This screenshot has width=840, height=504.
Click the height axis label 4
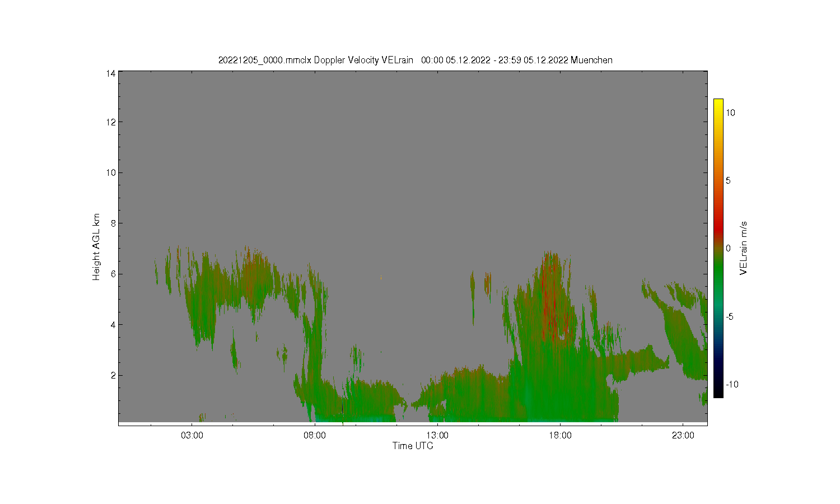pos(113,324)
